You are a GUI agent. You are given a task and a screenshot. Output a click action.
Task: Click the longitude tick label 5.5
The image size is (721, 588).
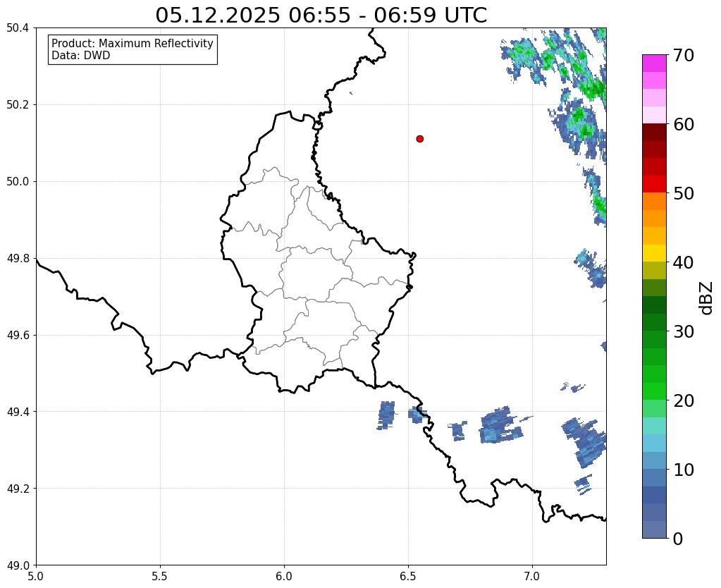[x=160, y=575]
